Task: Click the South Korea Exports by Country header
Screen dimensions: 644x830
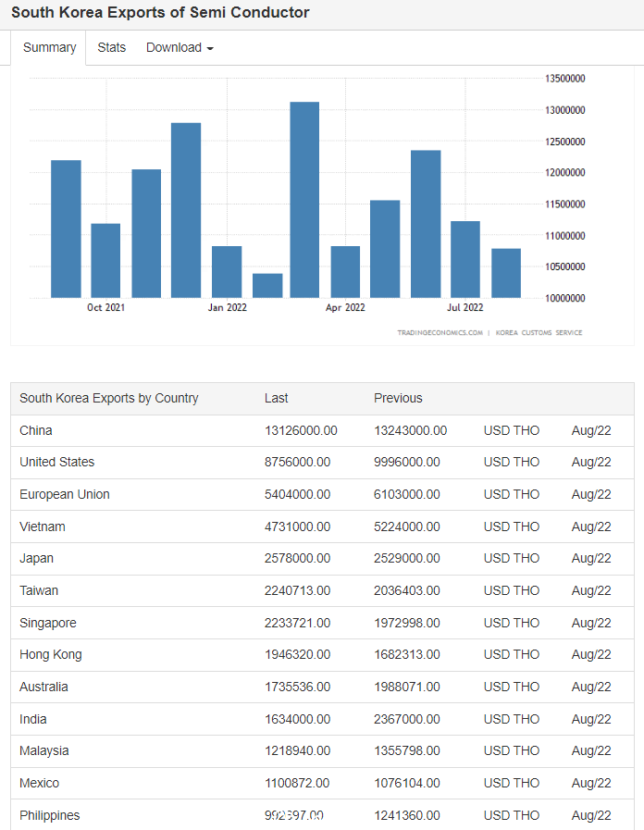Action: click(109, 398)
